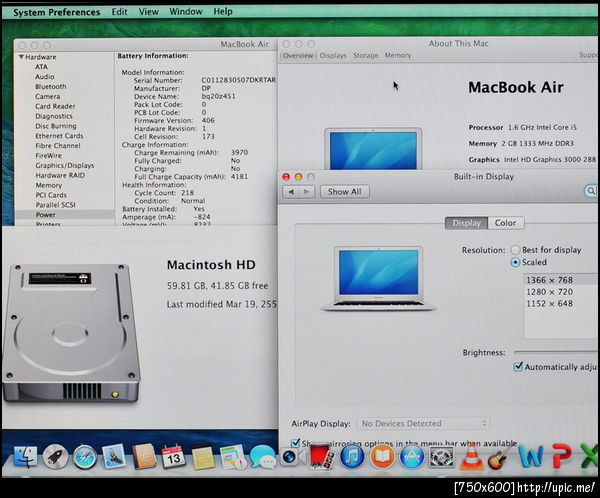The image size is (600, 498).
Task: Open Notes yellow notepad in Dock
Action: tap(203, 457)
